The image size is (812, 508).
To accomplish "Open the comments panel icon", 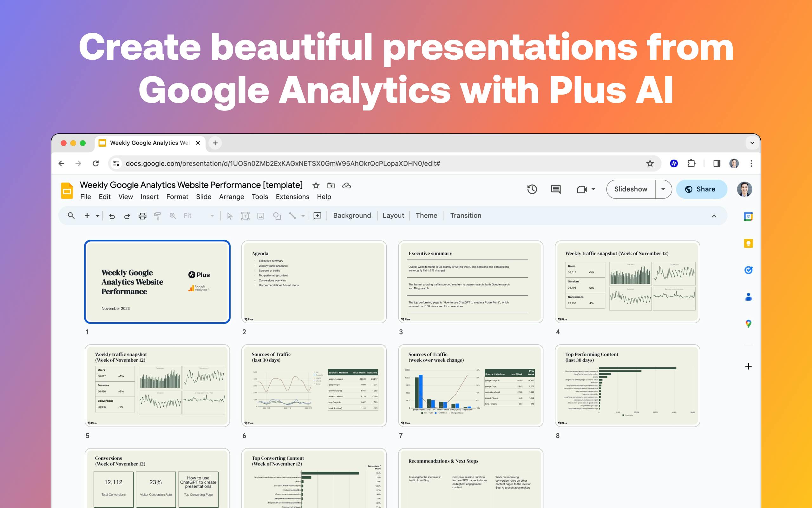I will point(556,189).
